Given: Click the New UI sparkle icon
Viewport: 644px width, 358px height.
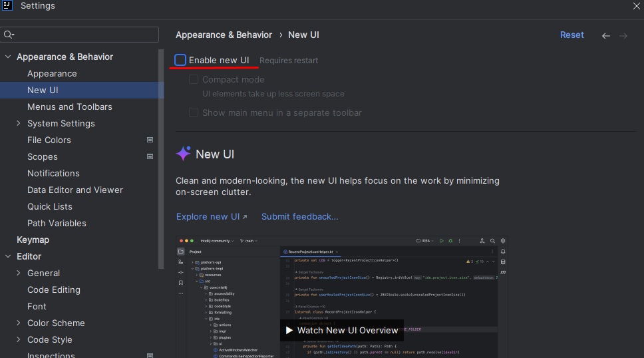Looking at the screenshot, I should pyautogui.click(x=183, y=154).
